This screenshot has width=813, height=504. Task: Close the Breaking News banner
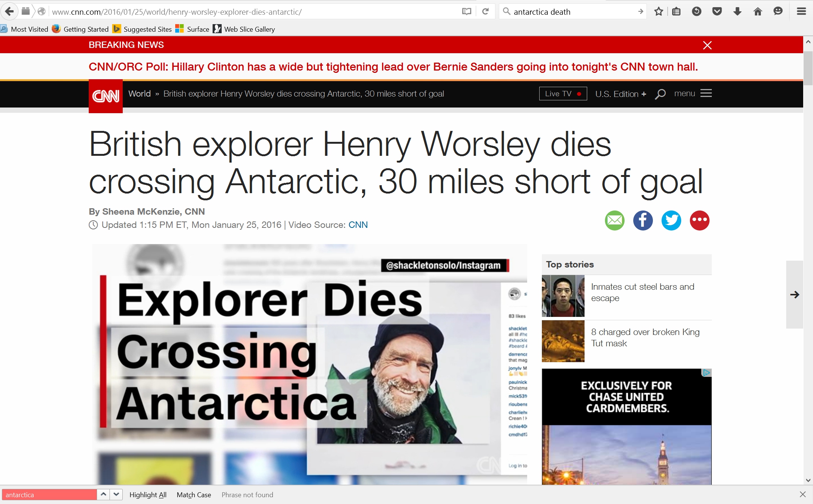[707, 45]
